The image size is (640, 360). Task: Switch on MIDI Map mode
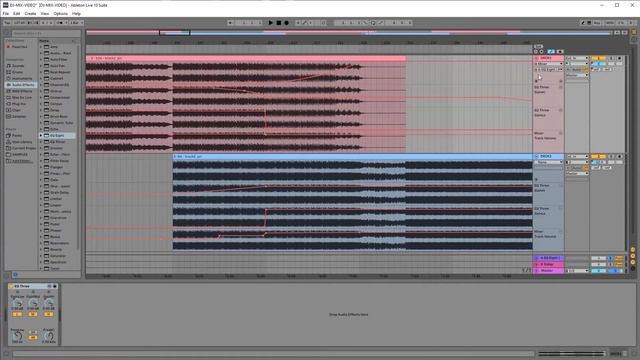[610, 23]
